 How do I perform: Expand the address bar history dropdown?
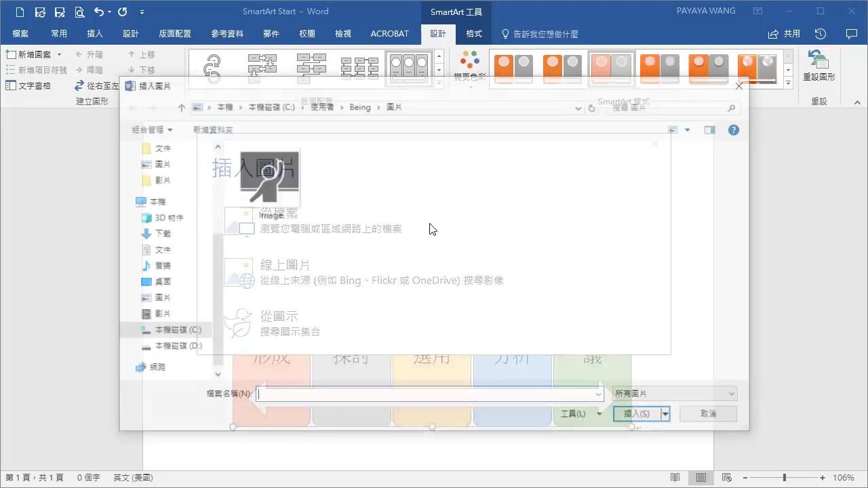pos(578,108)
